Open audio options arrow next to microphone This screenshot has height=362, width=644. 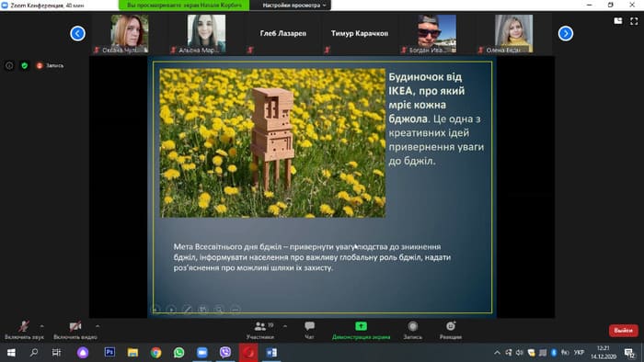pos(42,326)
